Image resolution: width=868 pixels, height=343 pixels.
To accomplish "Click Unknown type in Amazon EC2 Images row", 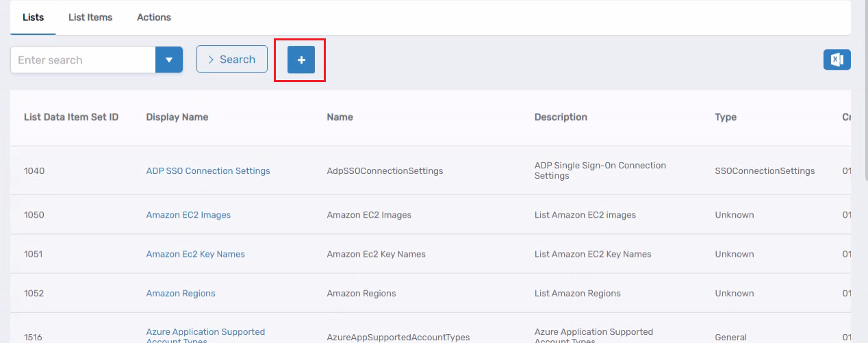I will tap(735, 214).
